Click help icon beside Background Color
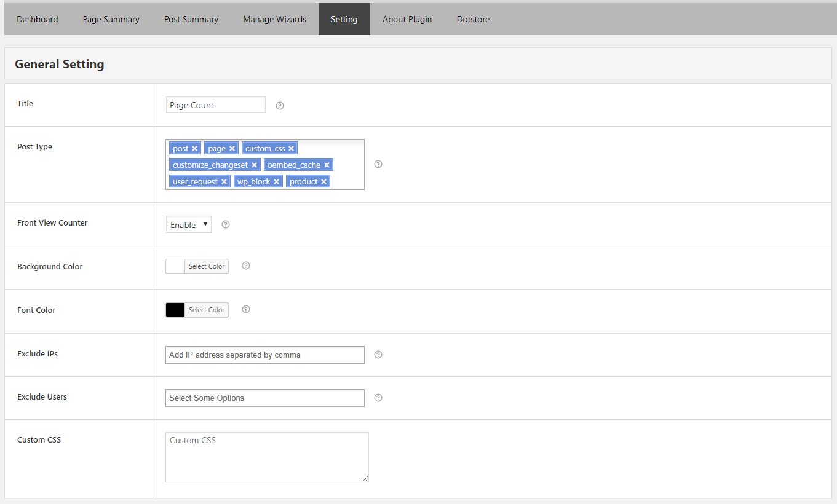Viewport: 837px width, 504px height. tap(246, 266)
